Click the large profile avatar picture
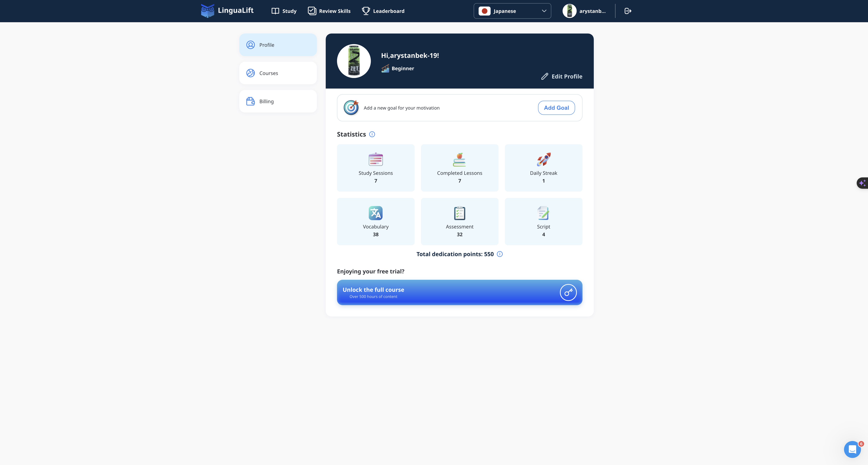 (354, 61)
